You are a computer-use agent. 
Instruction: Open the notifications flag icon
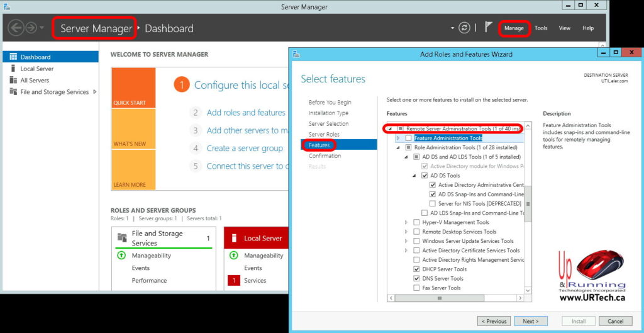(489, 28)
